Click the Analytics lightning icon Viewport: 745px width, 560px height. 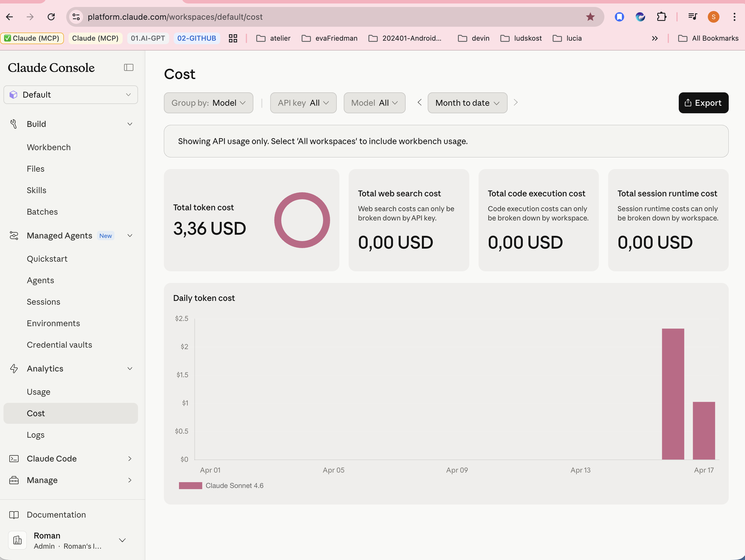coord(14,369)
